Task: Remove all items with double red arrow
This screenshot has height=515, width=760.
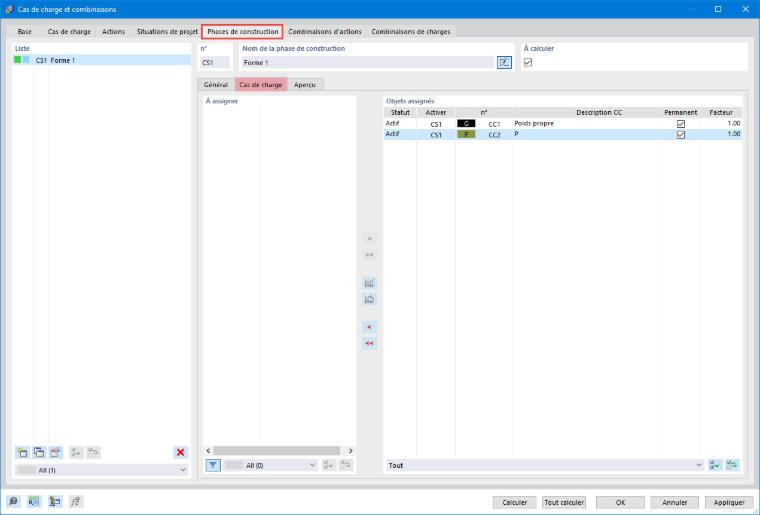Action: 369,343
